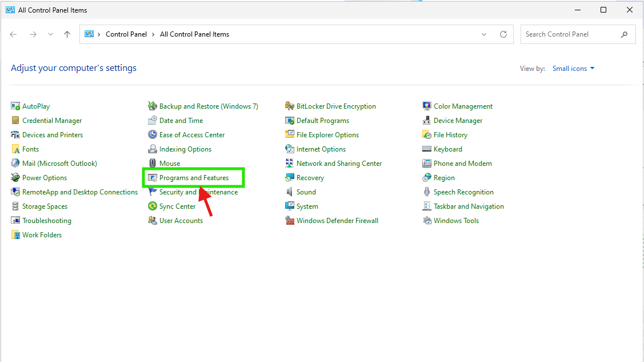Screen dimensions: 644x362
Task: Go up one level with up arrow
Action: tap(67, 34)
